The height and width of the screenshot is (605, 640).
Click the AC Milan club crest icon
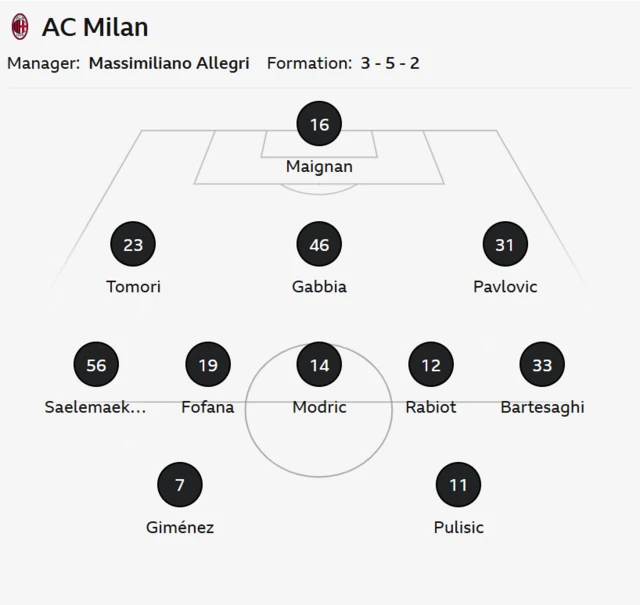coord(20,27)
